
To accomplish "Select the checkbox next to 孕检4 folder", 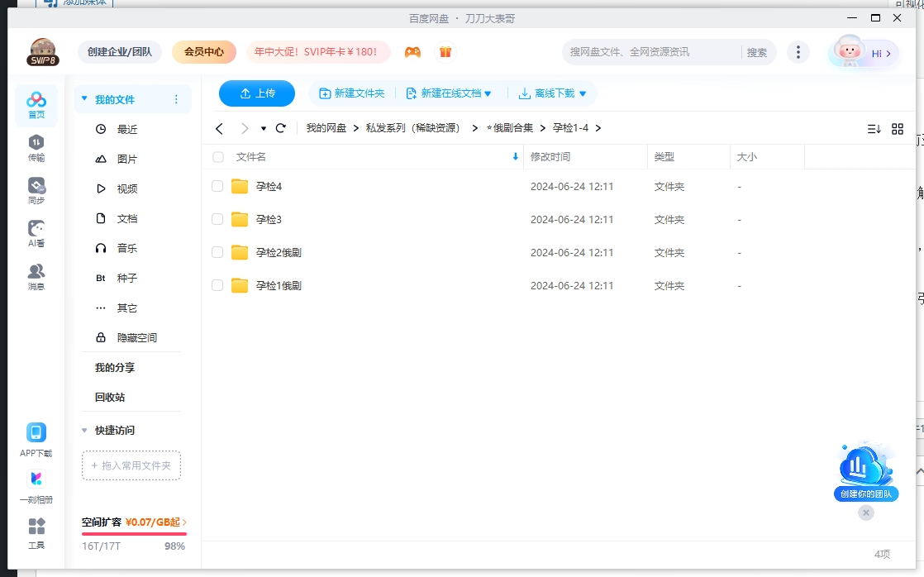I will point(217,186).
